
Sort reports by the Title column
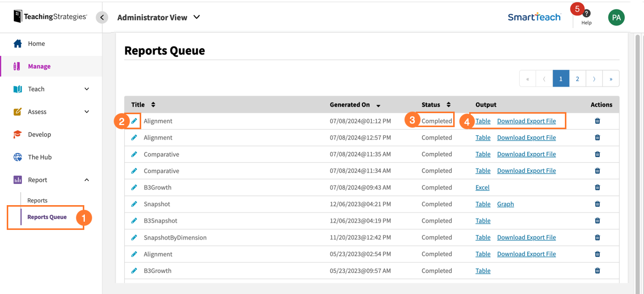[x=153, y=105]
